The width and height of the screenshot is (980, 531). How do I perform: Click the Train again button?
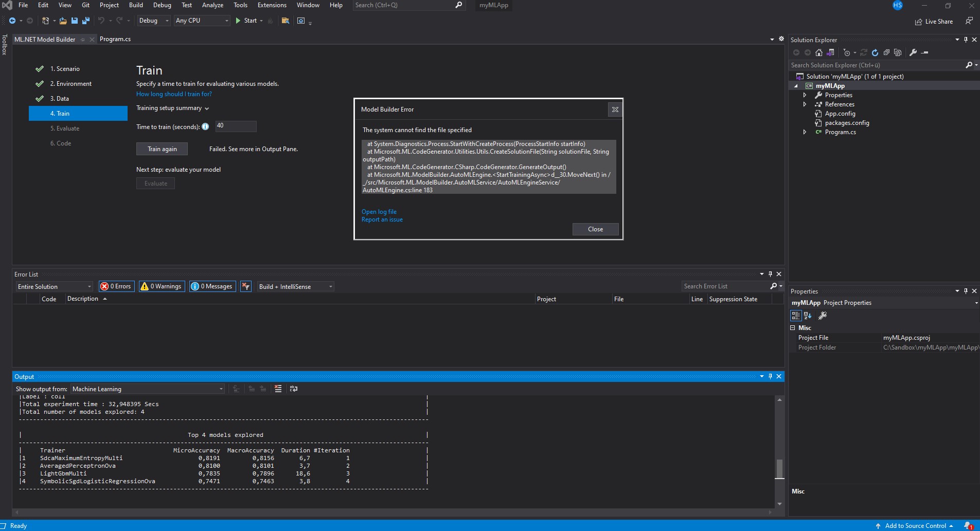(162, 149)
